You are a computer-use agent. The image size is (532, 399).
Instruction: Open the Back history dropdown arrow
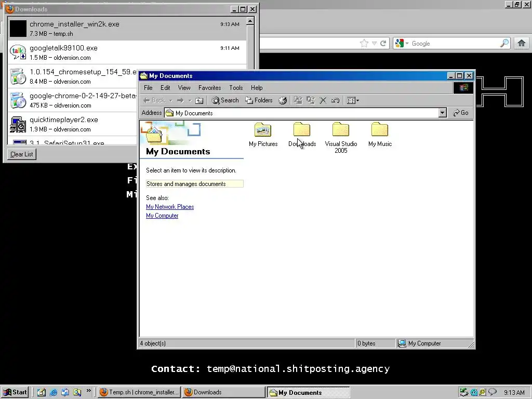point(170,100)
